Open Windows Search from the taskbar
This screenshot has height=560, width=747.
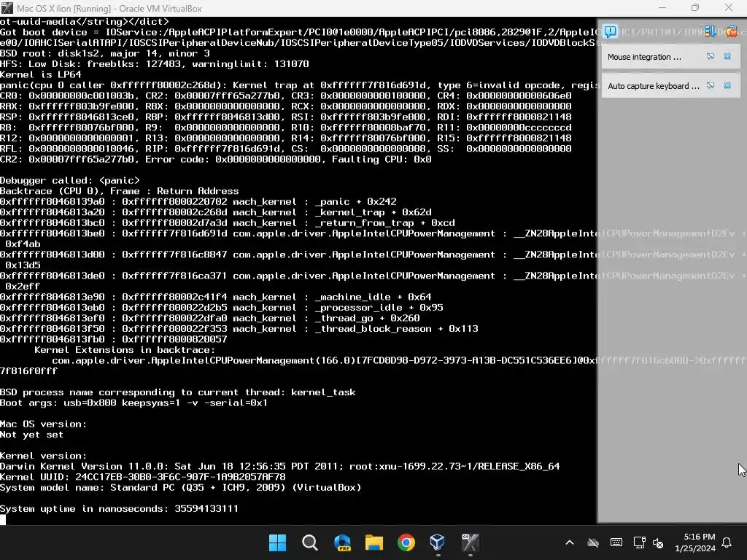pos(309,542)
